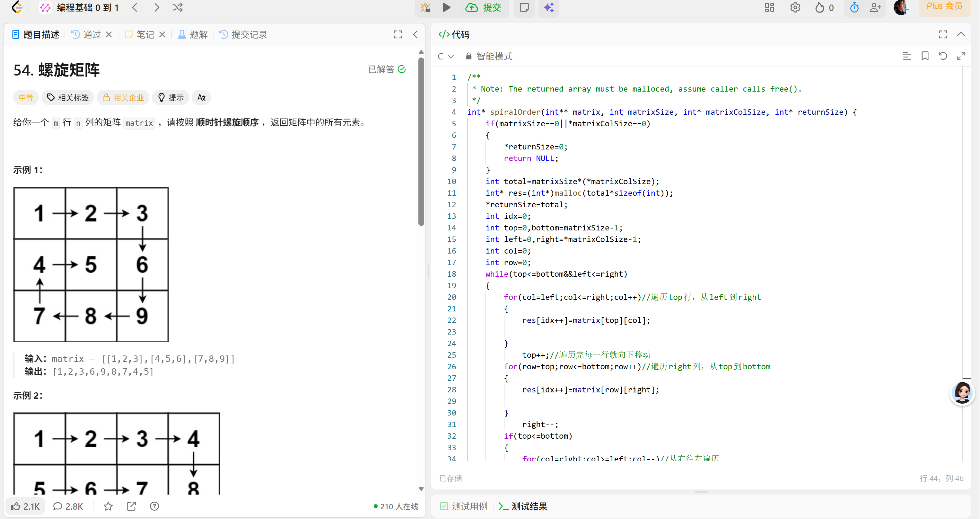The width and height of the screenshot is (980, 519).
Task: Run the code with the play icon
Action: [446, 8]
